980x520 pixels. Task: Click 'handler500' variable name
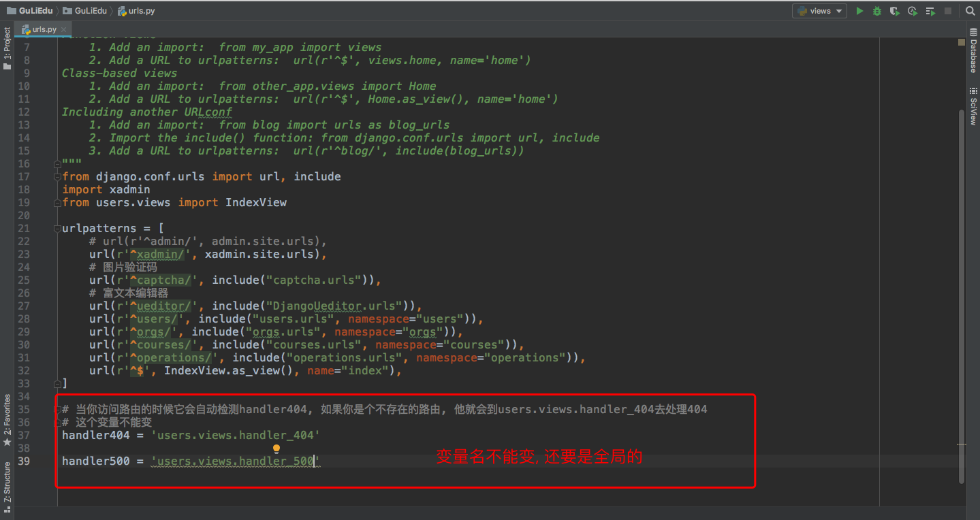95,461
